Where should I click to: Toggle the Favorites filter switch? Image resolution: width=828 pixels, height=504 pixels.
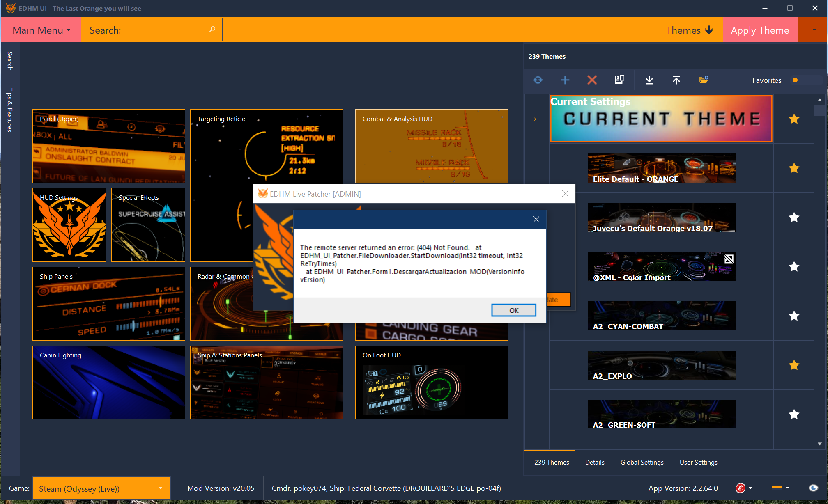pyautogui.click(x=807, y=80)
